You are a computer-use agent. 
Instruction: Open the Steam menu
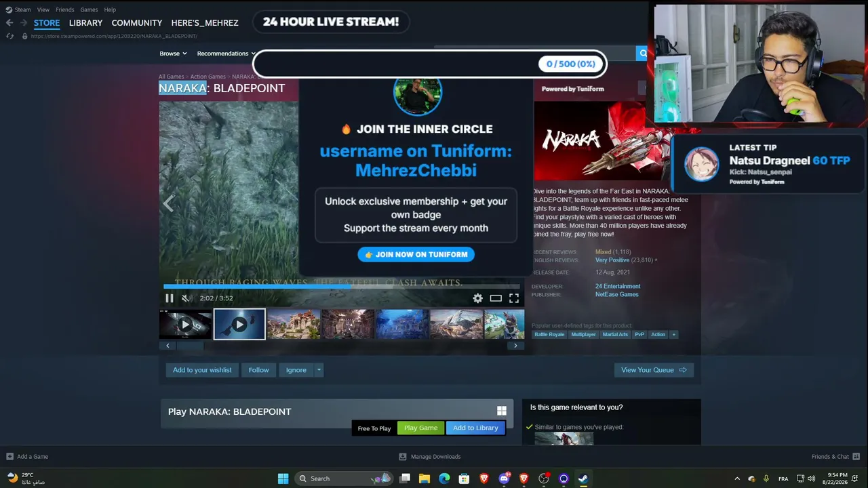coord(23,10)
